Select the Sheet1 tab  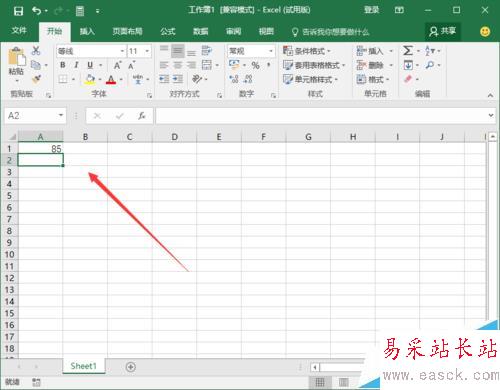coord(83,366)
